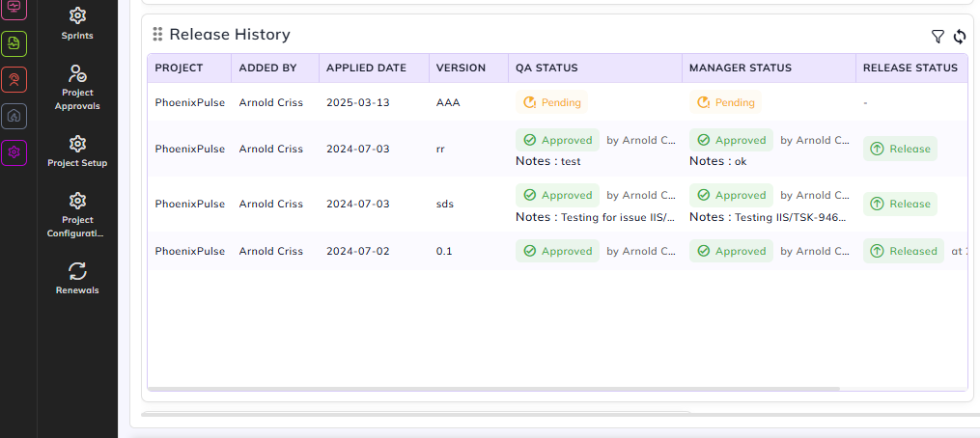
Task: Open the Release History filter icon
Action: click(938, 37)
